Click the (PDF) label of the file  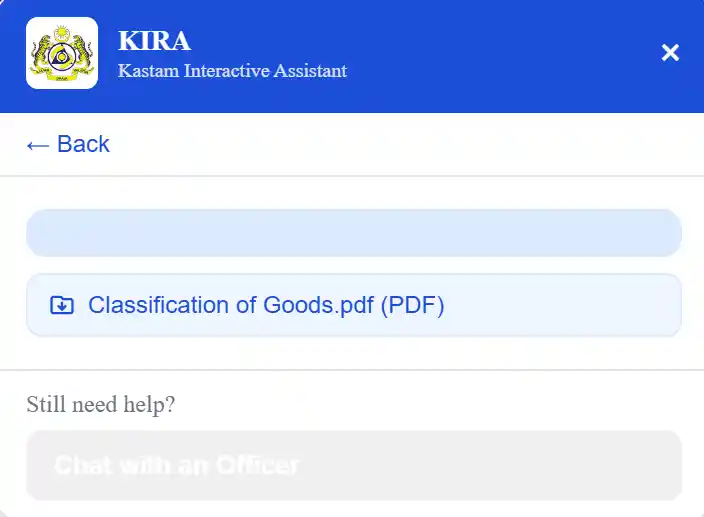click(x=413, y=305)
